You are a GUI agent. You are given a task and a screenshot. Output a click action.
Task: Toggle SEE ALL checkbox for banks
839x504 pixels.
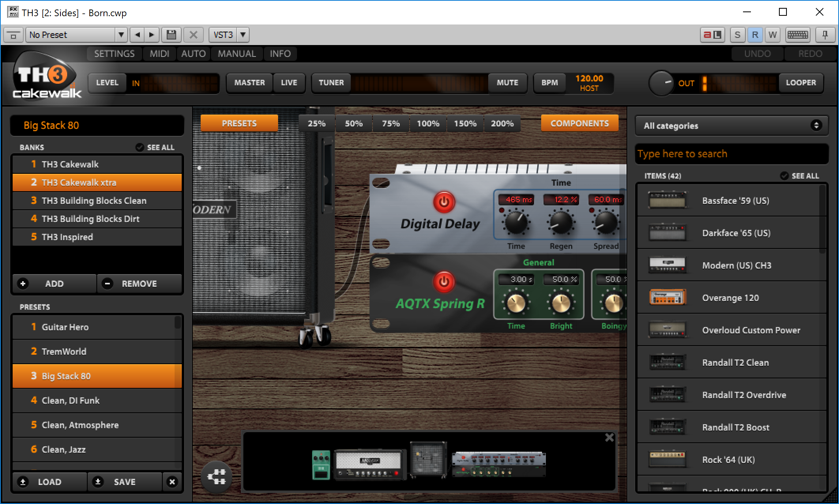140,147
